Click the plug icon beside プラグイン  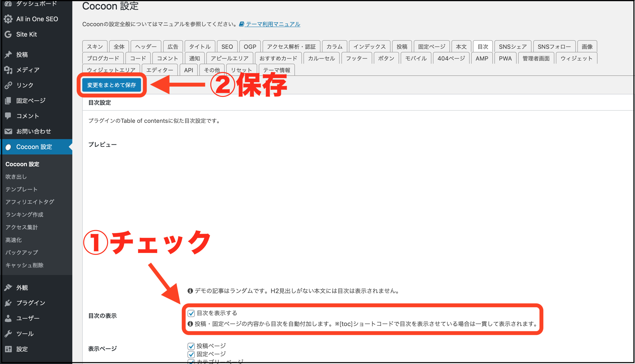8,303
